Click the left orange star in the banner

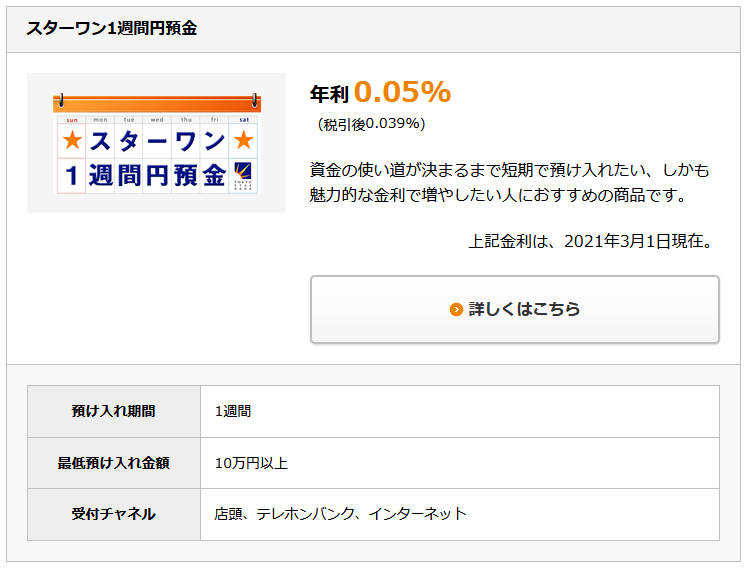[x=71, y=141]
